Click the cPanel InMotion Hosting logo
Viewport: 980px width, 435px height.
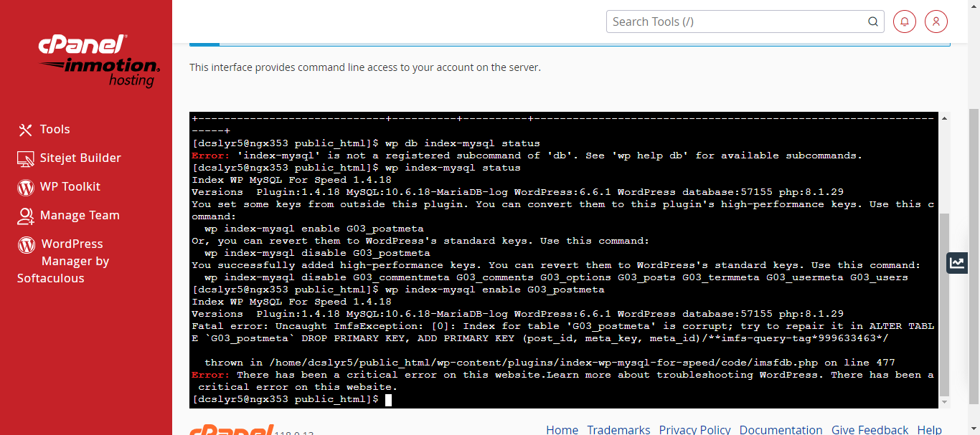pos(99,62)
